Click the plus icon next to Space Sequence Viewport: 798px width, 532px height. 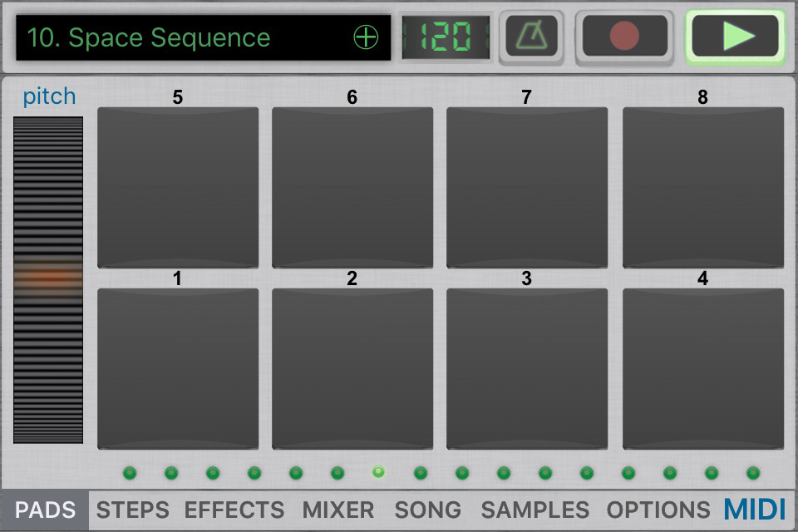tap(366, 37)
